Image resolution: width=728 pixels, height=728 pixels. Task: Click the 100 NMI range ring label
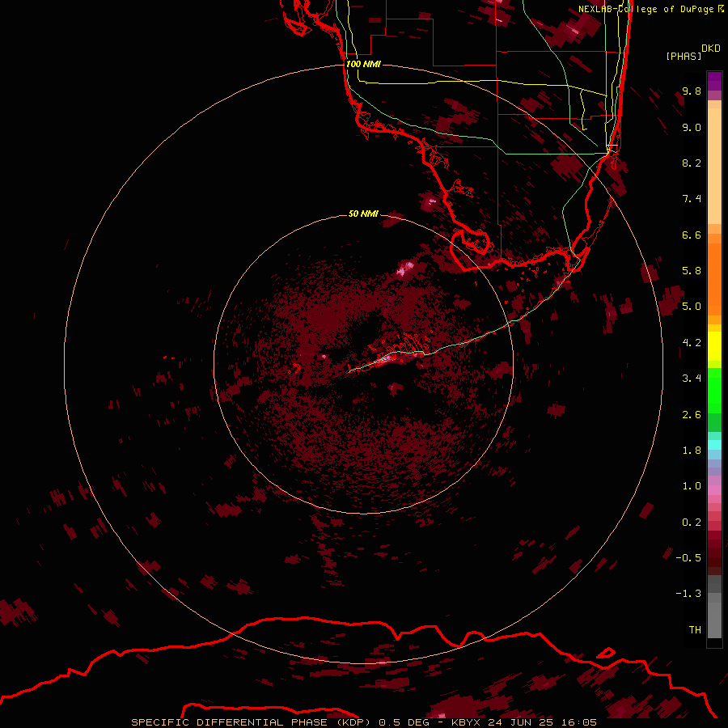[x=363, y=64]
